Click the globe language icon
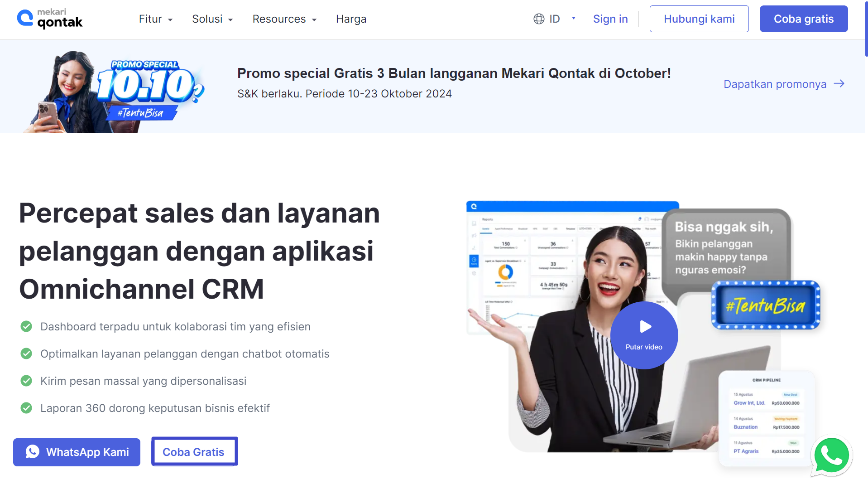This screenshot has width=868, height=489. [x=538, y=19]
